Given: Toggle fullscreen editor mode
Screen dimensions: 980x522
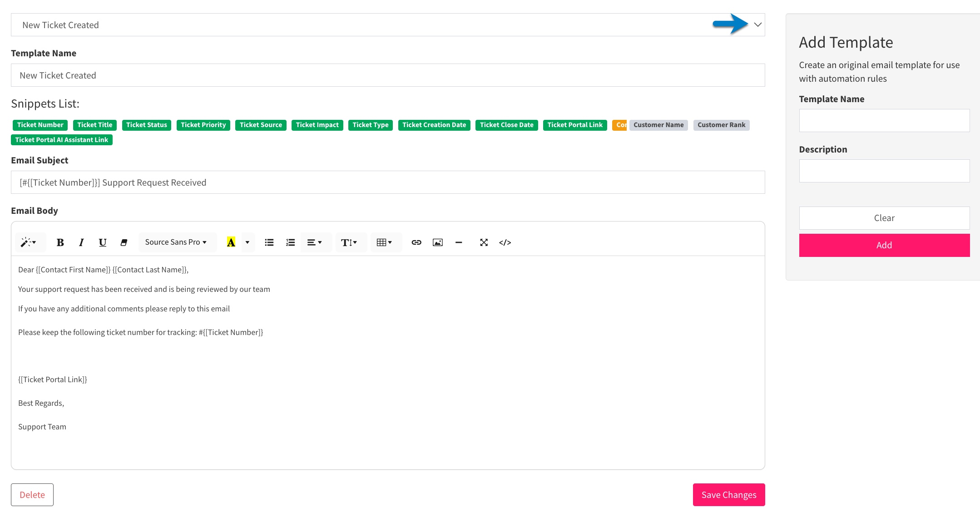Looking at the screenshot, I should click(x=484, y=242).
